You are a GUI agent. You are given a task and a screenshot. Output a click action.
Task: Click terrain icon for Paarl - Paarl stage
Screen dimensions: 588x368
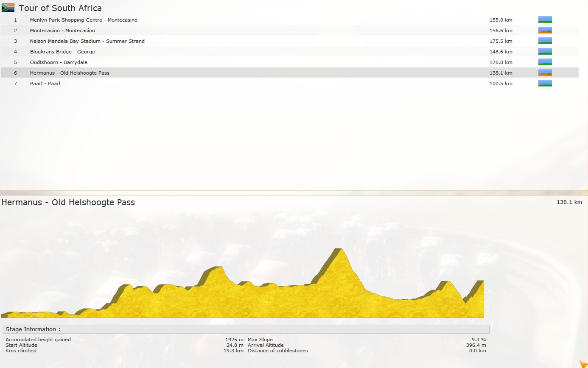tap(545, 83)
